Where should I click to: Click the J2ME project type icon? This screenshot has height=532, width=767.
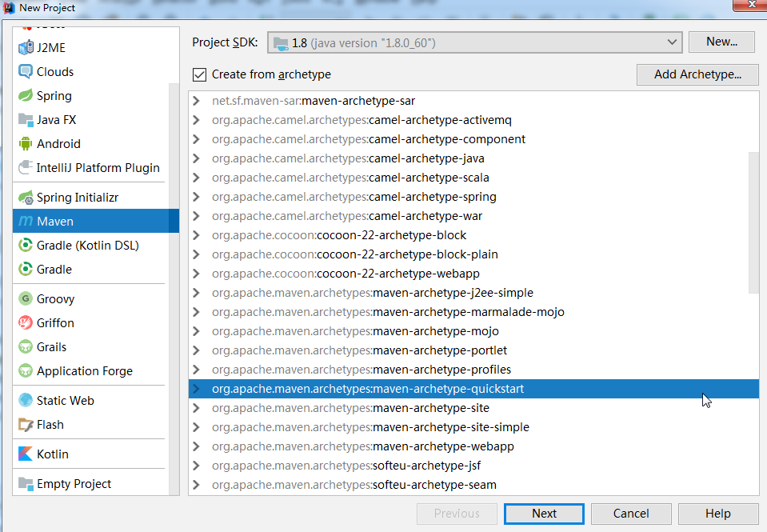(x=26, y=47)
